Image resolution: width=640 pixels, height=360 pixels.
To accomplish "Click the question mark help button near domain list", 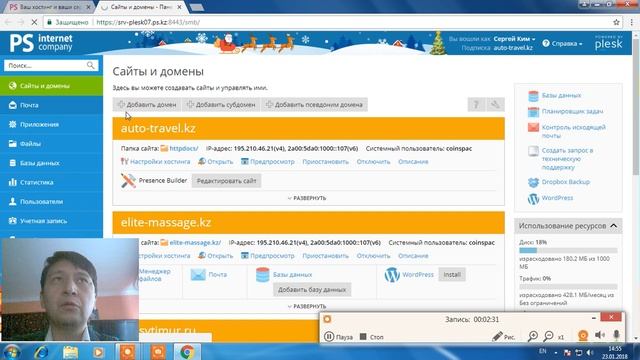I will [x=476, y=104].
